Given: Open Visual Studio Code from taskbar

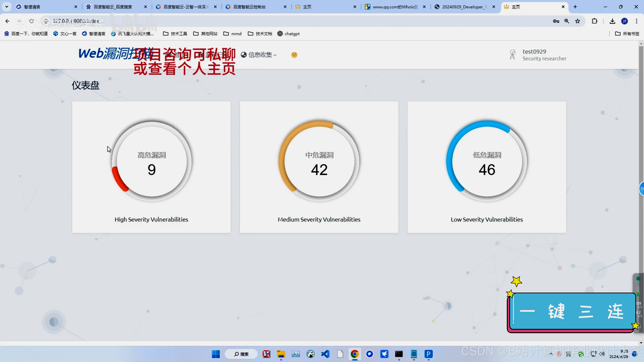Looking at the screenshot, I should click(x=325, y=354).
